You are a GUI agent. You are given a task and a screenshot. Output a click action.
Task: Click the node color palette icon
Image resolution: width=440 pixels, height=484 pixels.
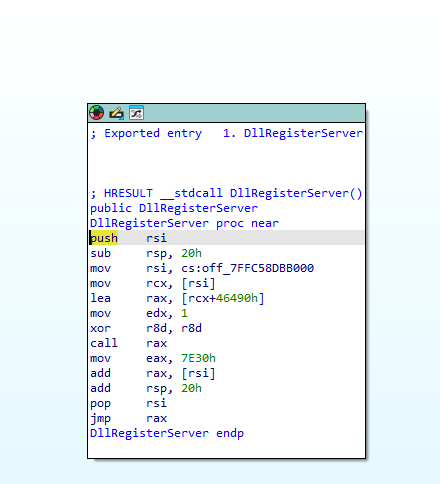pyautogui.click(x=97, y=113)
